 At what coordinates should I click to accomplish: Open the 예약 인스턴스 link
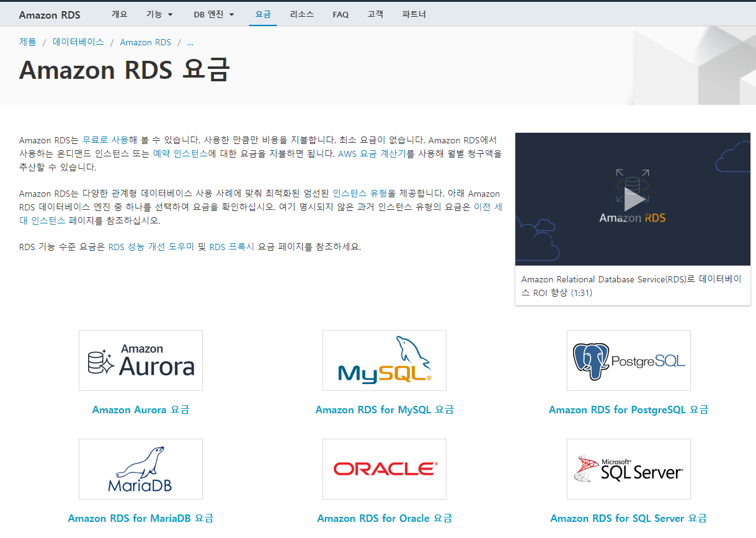click(180, 154)
